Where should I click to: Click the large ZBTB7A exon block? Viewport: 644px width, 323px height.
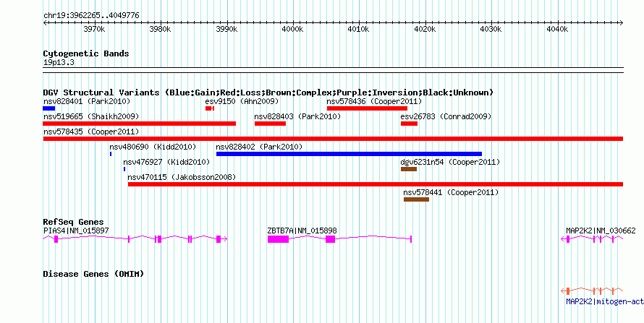pyautogui.click(x=278, y=239)
